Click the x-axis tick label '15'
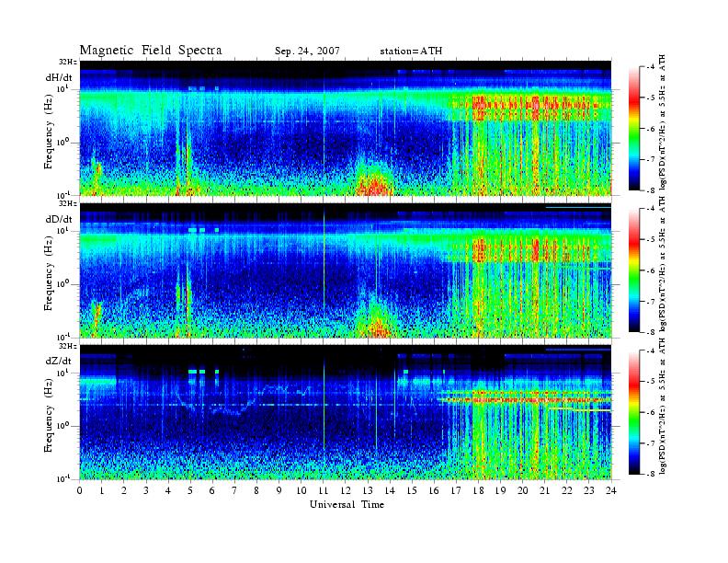This screenshot has width=728, height=563. click(412, 490)
